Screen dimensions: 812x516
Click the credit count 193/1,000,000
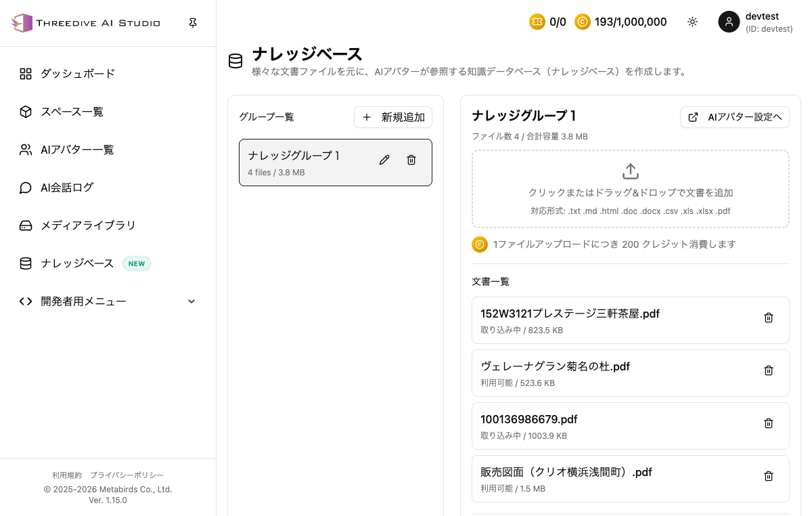point(631,22)
